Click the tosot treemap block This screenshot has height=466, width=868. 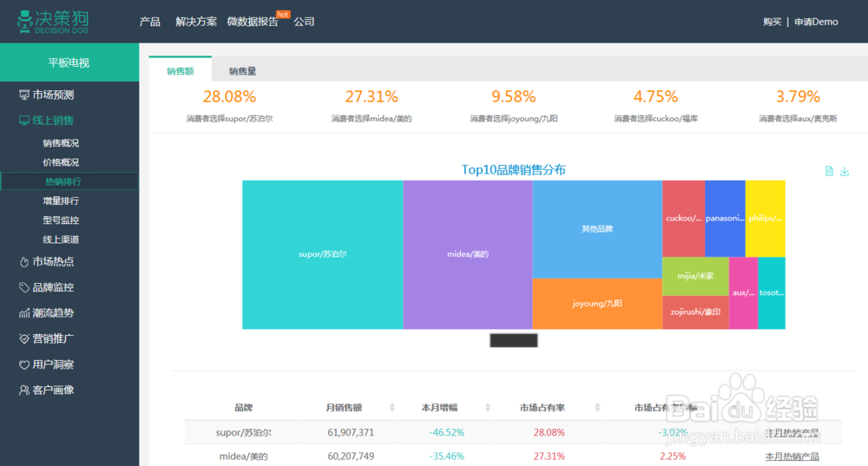point(772,293)
